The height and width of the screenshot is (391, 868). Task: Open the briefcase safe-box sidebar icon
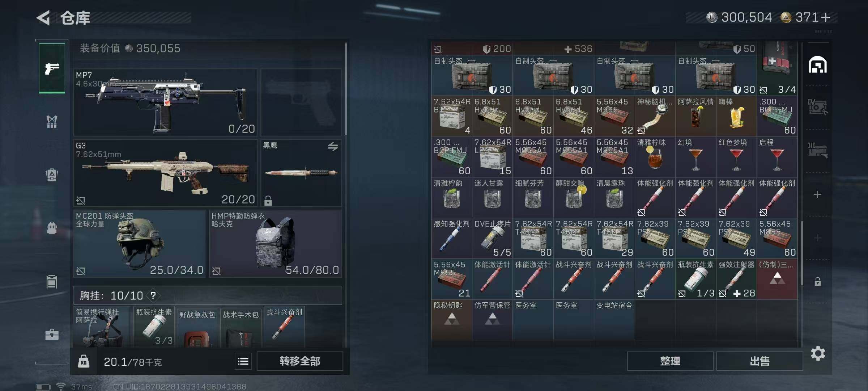(52, 335)
